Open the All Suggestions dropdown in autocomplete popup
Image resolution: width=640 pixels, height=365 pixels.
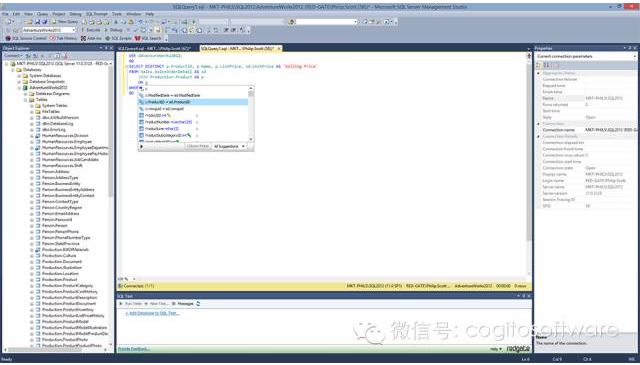229,146
